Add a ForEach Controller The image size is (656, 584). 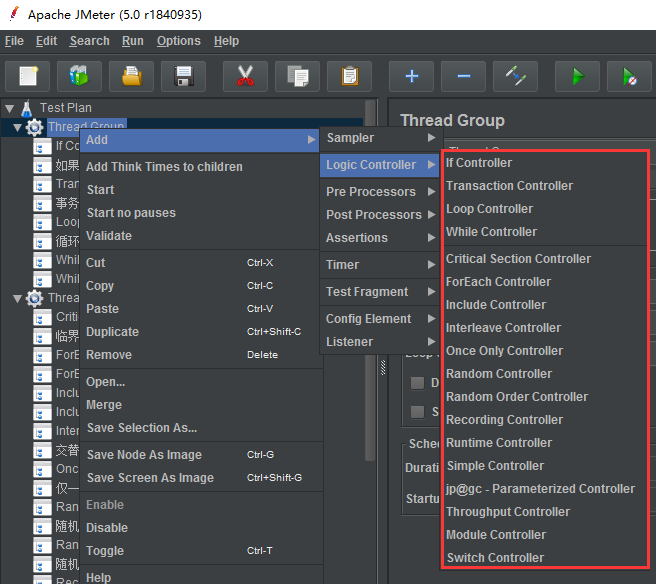545,282
